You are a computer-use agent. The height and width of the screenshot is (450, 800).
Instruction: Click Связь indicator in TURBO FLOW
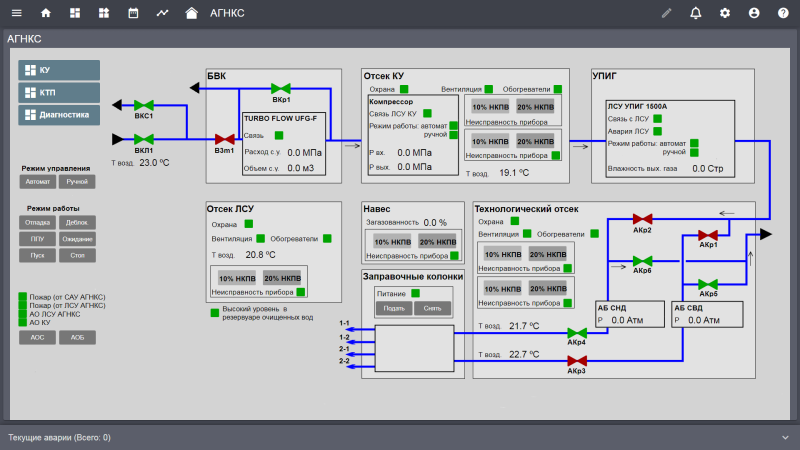[279, 135]
